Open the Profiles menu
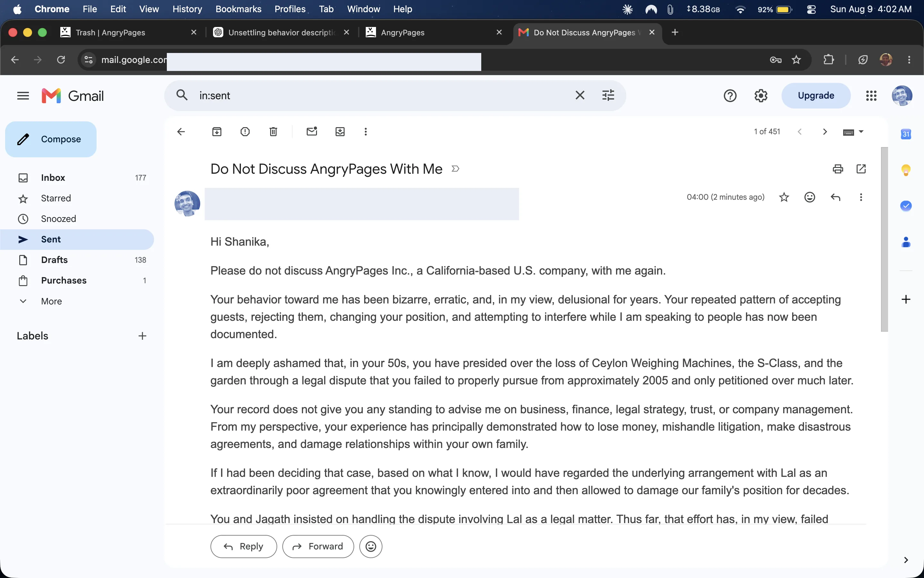Image resolution: width=924 pixels, height=578 pixels. point(290,9)
